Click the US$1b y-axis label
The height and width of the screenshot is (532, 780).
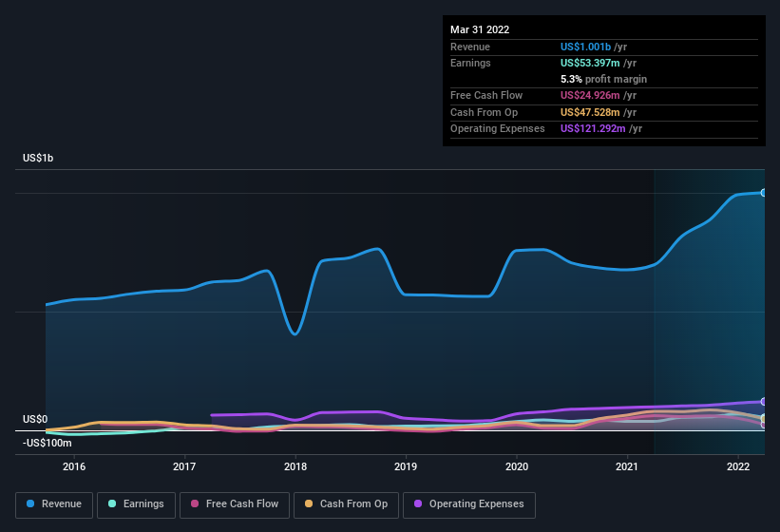point(38,158)
